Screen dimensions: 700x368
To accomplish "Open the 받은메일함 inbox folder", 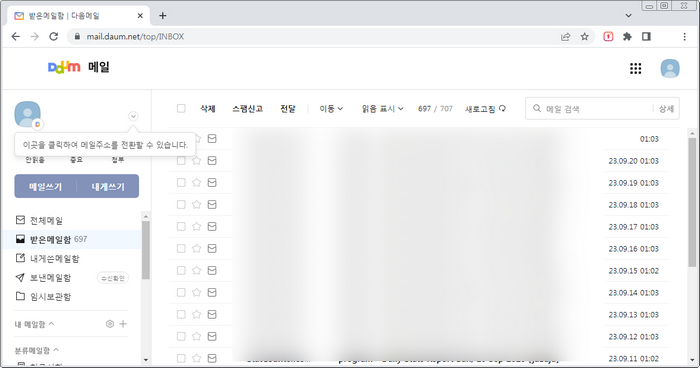I will click(x=51, y=239).
